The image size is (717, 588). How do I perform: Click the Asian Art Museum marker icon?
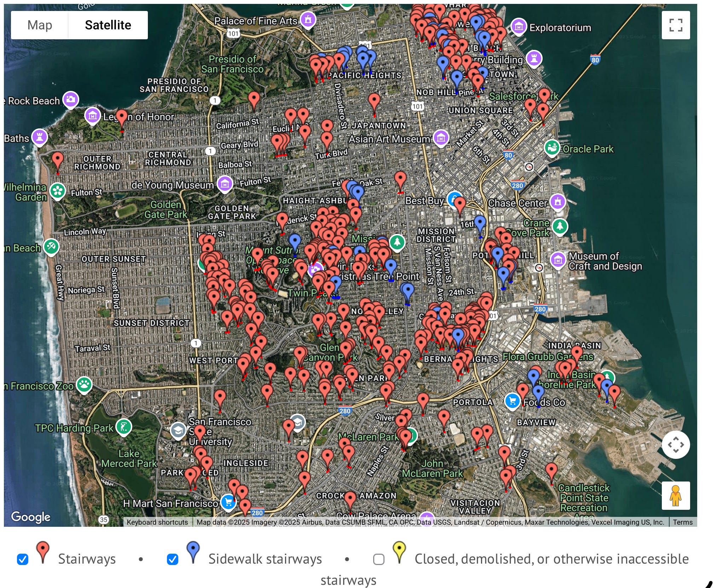pyautogui.click(x=441, y=138)
